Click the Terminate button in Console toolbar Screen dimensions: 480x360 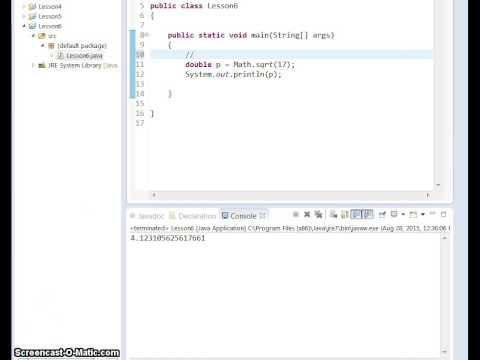point(295,214)
